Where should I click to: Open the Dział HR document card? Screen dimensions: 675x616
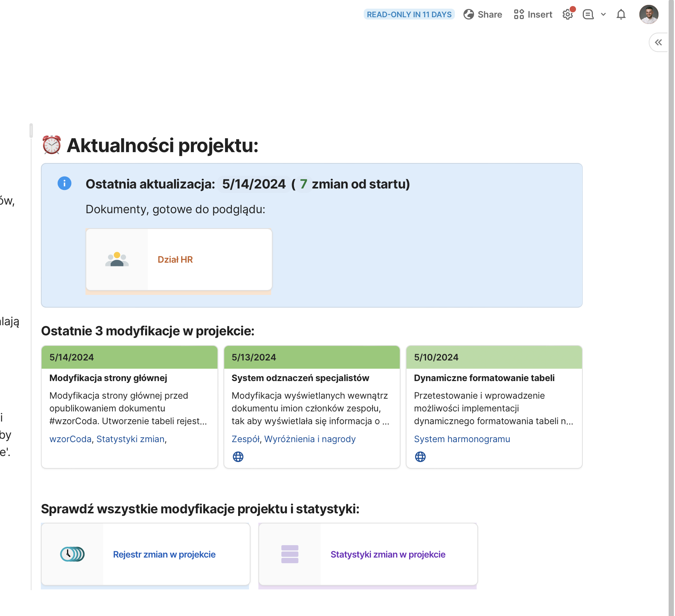[179, 260]
